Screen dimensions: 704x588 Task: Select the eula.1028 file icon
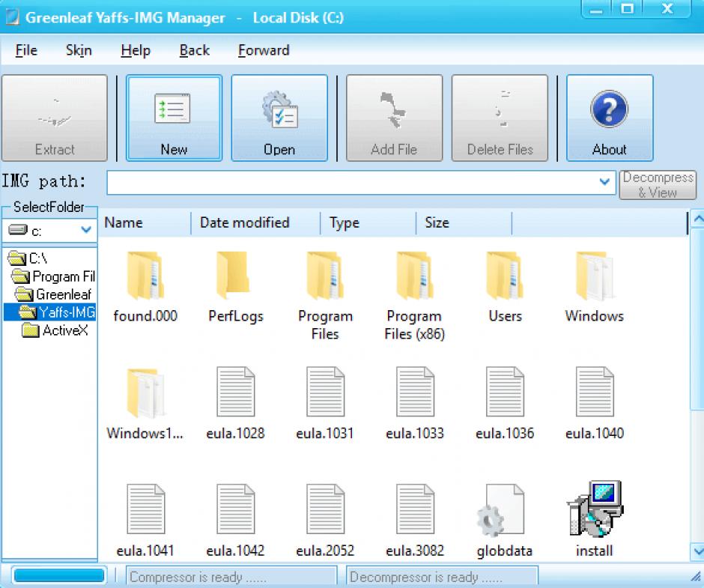click(x=236, y=392)
